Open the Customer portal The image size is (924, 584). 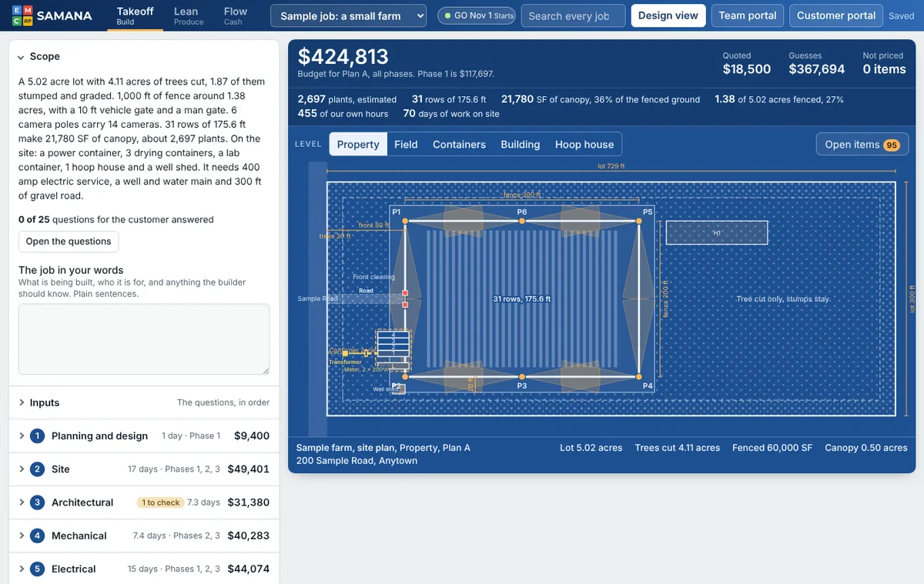click(836, 15)
